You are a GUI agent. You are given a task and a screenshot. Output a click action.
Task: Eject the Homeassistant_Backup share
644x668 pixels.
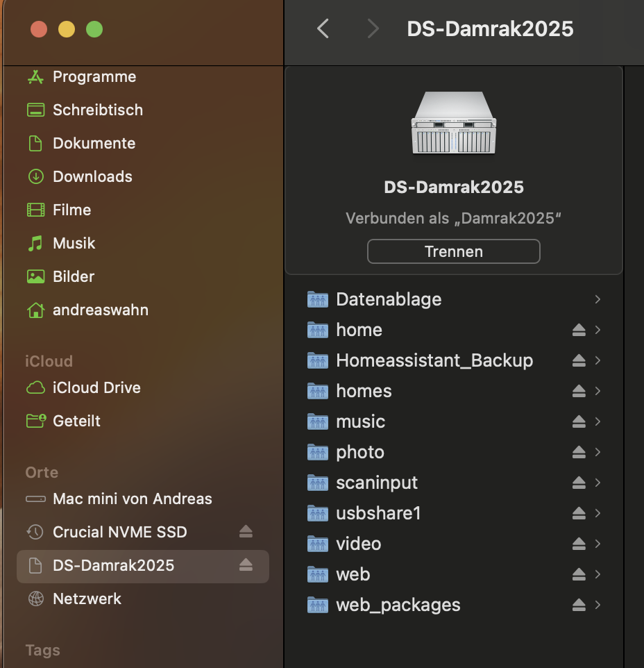pos(579,360)
